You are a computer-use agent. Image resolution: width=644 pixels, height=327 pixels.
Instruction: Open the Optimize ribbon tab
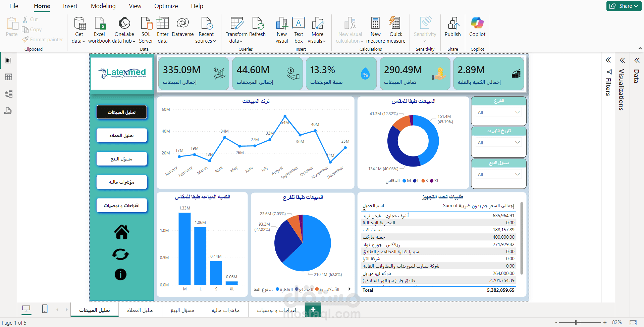tap(166, 6)
